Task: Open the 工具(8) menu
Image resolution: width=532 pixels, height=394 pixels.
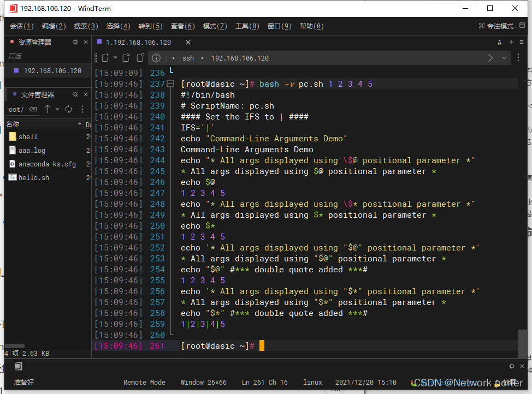Action: coord(247,26)
